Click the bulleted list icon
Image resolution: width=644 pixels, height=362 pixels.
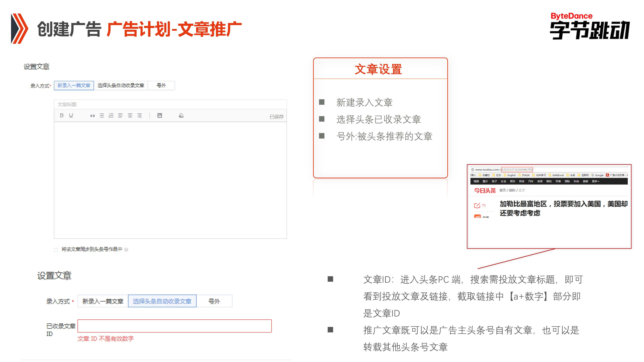pos(102,116)
